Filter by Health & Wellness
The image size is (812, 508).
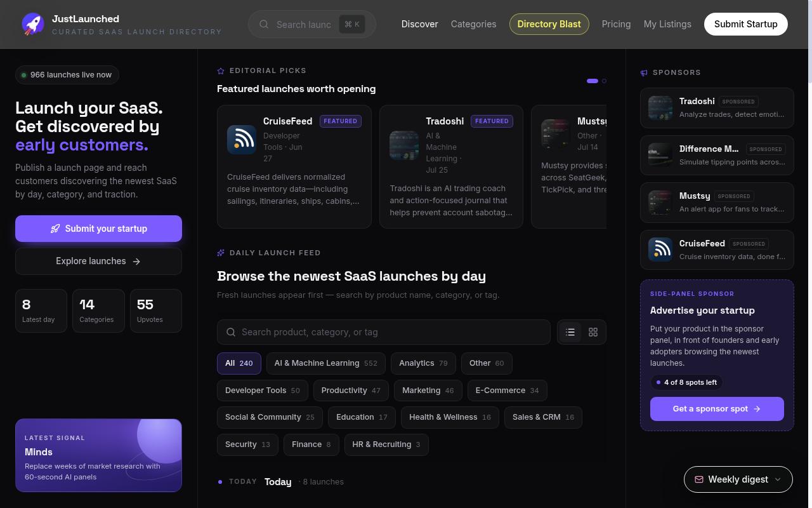(450, 417)
